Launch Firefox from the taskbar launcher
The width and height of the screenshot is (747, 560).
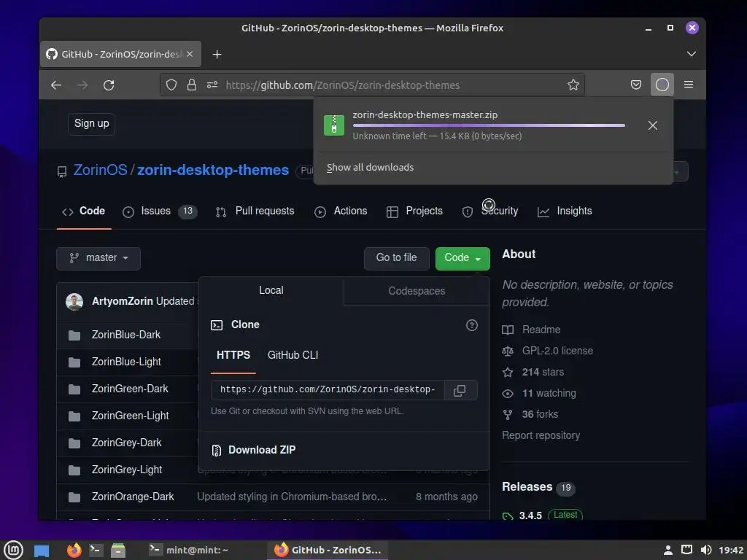74,550
